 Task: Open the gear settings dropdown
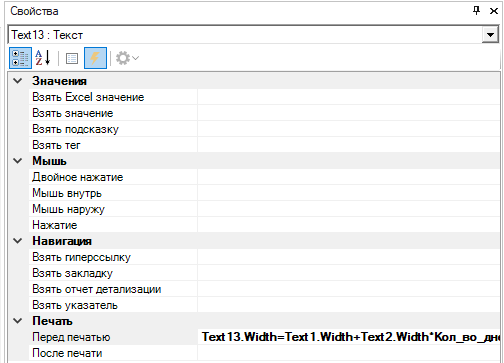(x=127, y=58)
